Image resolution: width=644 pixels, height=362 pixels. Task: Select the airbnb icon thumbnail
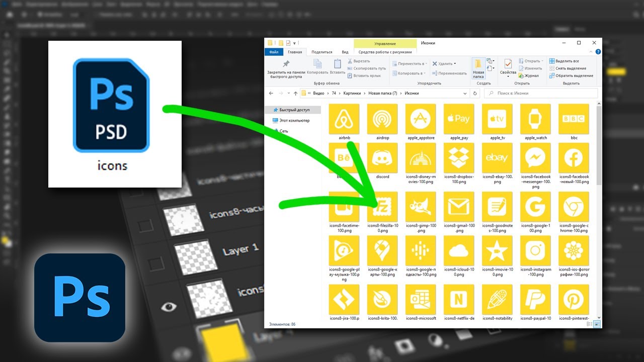tap(344, 119)
